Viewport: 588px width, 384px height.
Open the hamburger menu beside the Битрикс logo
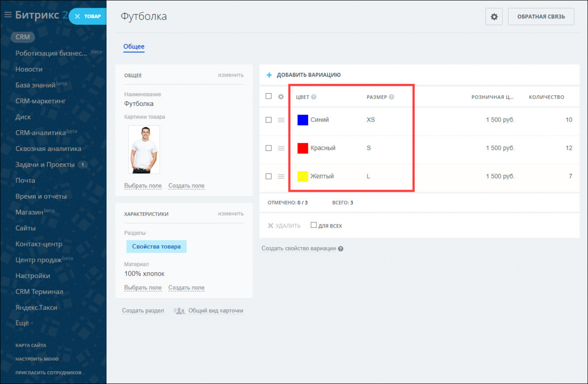[7, 15]
